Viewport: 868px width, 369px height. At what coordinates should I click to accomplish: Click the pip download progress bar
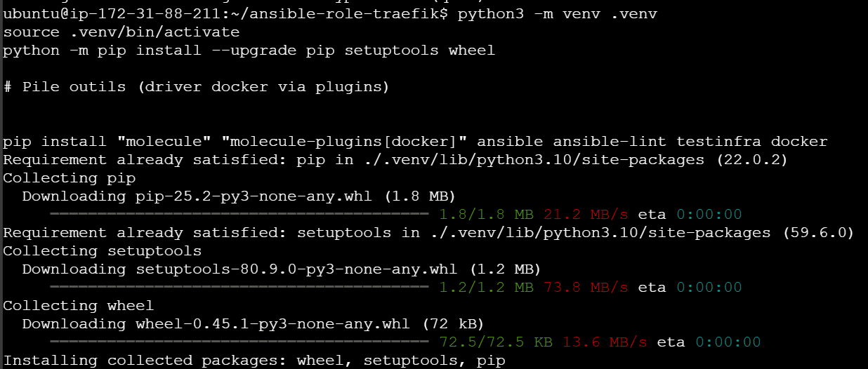[239, 215]
